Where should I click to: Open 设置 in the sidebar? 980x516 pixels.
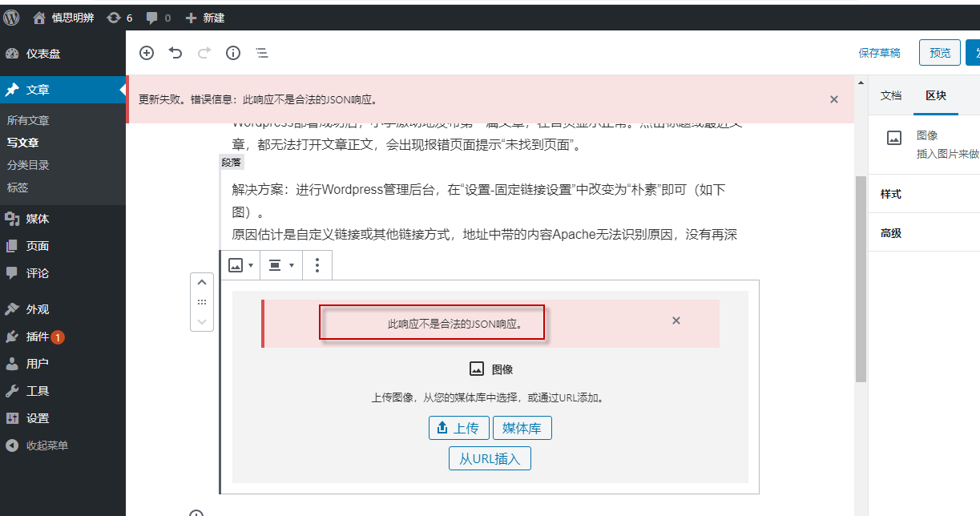(x=63, y=418)
